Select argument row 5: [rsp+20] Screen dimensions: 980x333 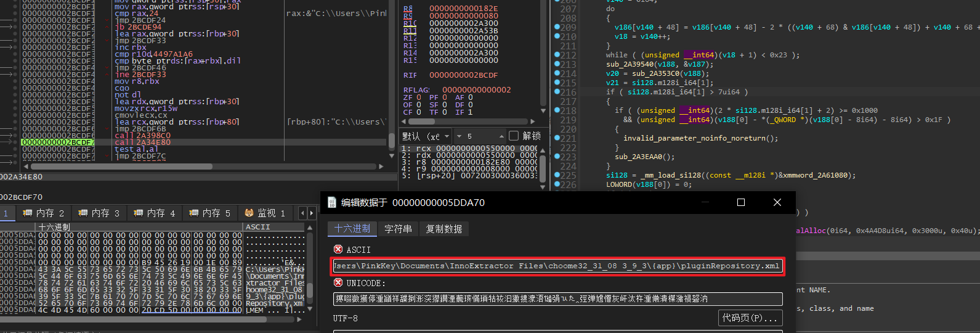[469, 176]
